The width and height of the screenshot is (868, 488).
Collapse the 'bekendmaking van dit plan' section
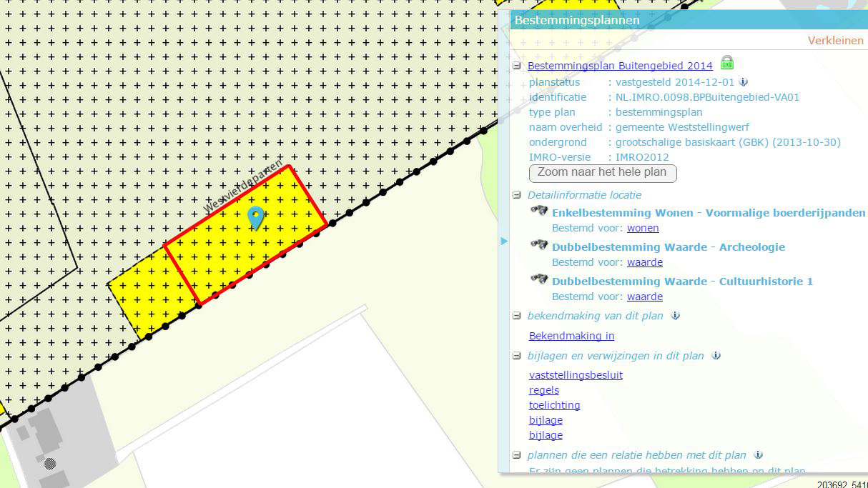pos(517,316)
